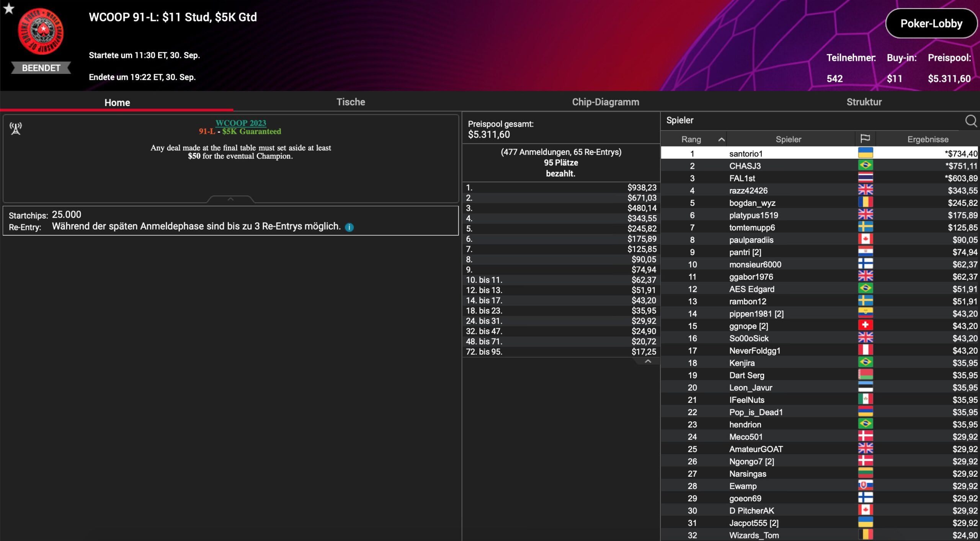
Task: Collapse the prize payout list chevron
Action: [648, 361]
